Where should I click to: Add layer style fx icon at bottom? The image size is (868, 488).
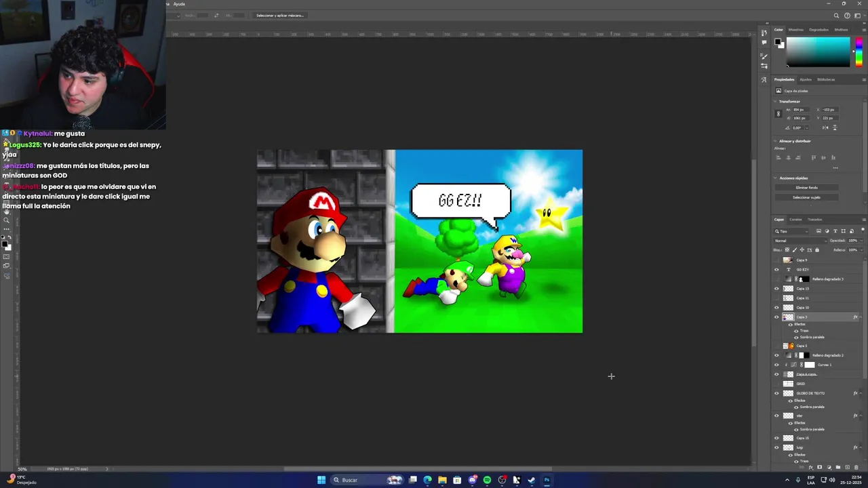[x=810, y=467]
